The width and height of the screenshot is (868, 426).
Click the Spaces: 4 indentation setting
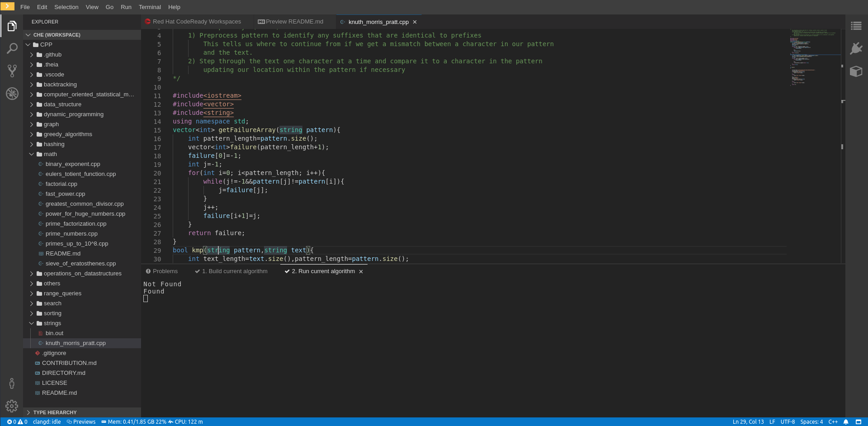click(x=811, y=422)
